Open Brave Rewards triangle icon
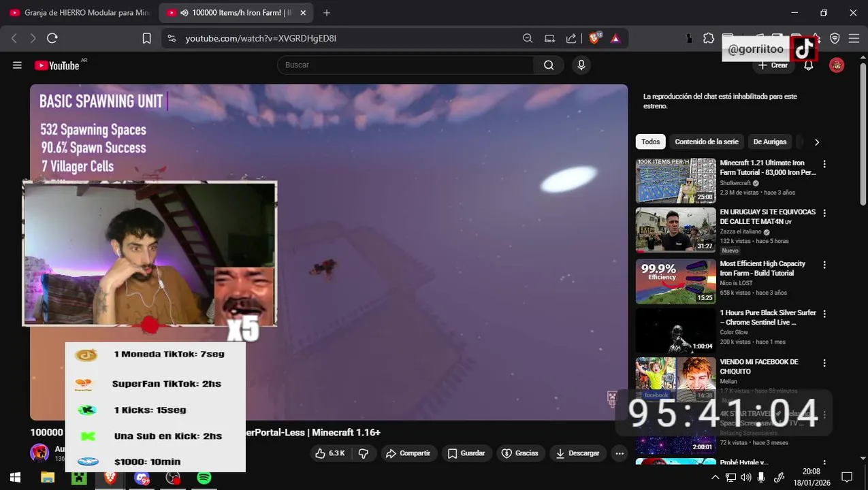Viewport: 868px width, 490px height. 615,39
